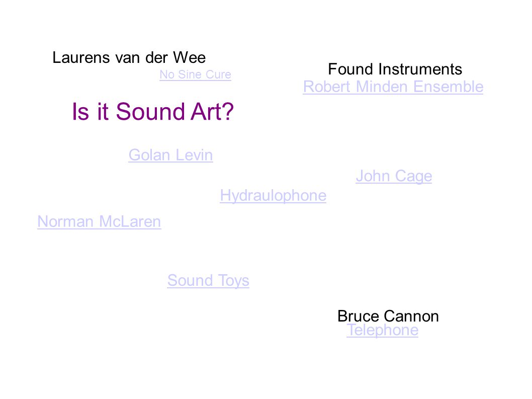The image size is (532, 399).
Task: Select the Bruce Cannon label
Action: [388, 316]
